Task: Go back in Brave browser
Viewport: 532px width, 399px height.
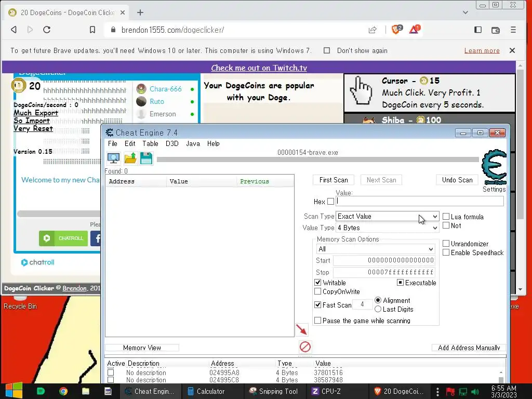Action: (14, 30)
